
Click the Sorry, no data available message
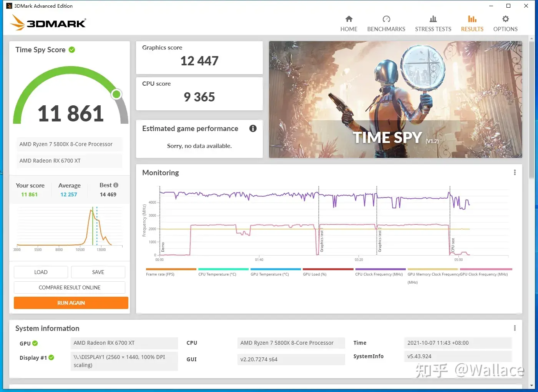pos(199,146)
